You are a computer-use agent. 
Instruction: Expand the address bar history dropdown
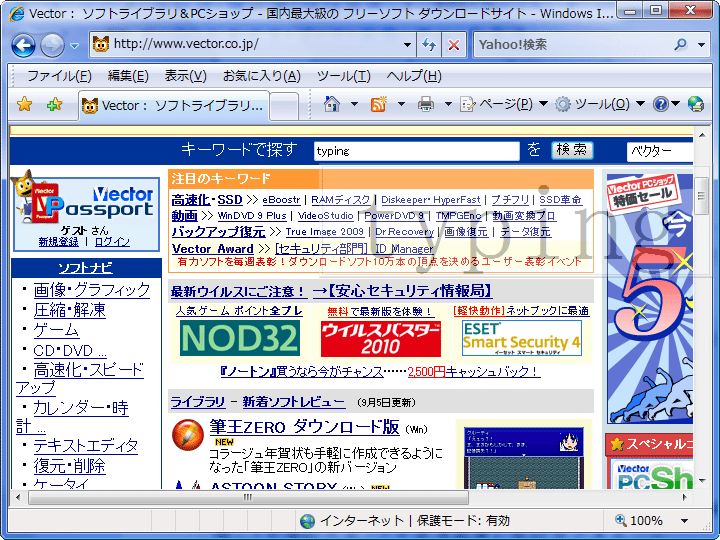pyautogui.click(x=407, y=45)
